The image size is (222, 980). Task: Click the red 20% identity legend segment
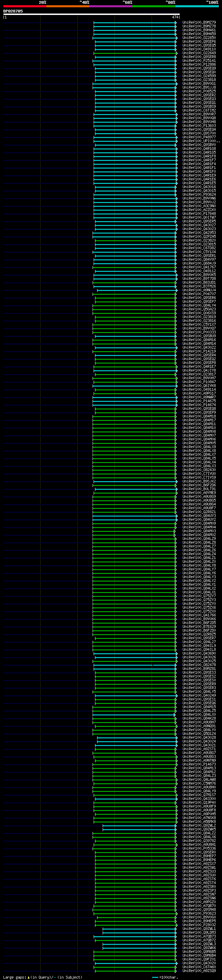pos(25,6)
